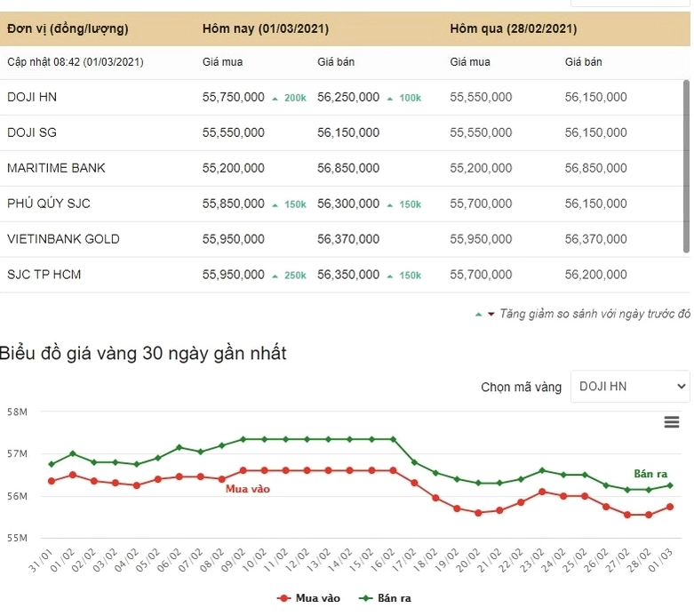Click the last green Bán ra point at 01/03
Image resolution: width=694 pixels, height=616 pixels.
click(x=670, y=485)
